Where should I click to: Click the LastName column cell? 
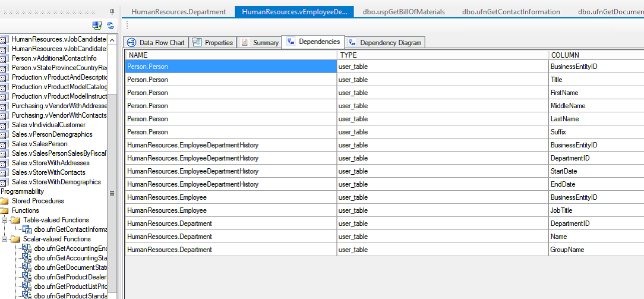pos(596,119)
